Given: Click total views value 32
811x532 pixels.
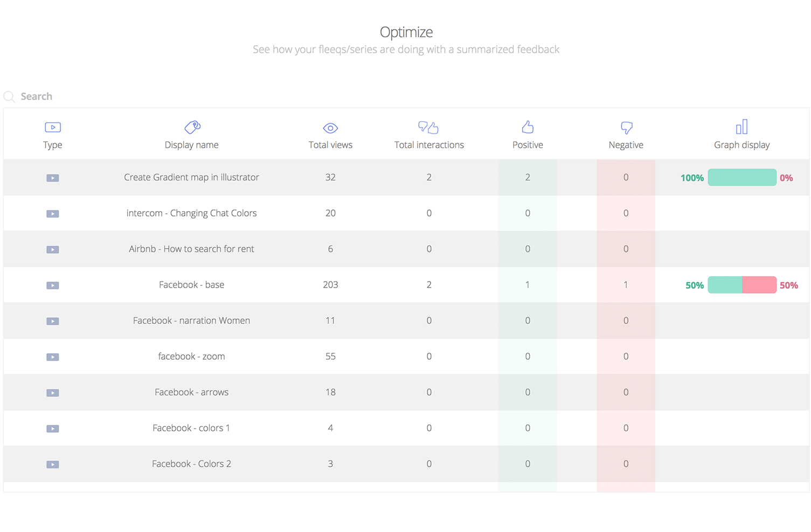Looking at the screenshot, I should coord(330,177).
